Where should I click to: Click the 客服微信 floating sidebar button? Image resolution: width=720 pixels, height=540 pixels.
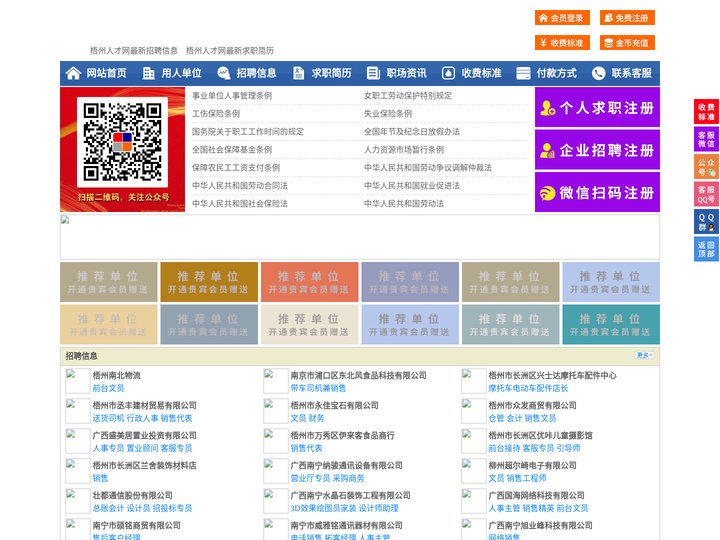pos(706,139)
